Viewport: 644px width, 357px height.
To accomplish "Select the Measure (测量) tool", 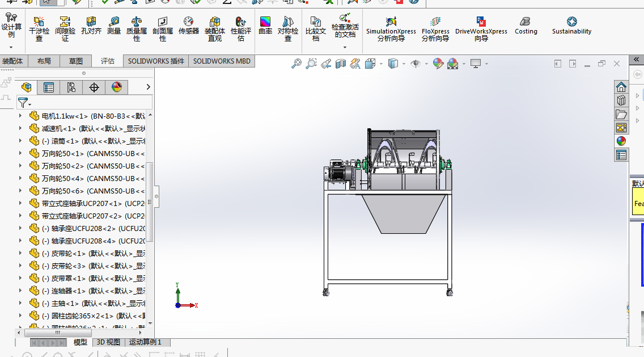I will click(x=114, y=26).
